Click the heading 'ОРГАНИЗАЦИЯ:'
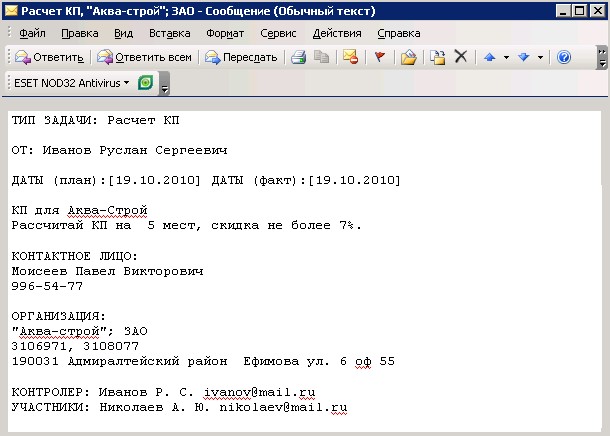This screenshot has height=436, width=610. [x=58, y=316]
